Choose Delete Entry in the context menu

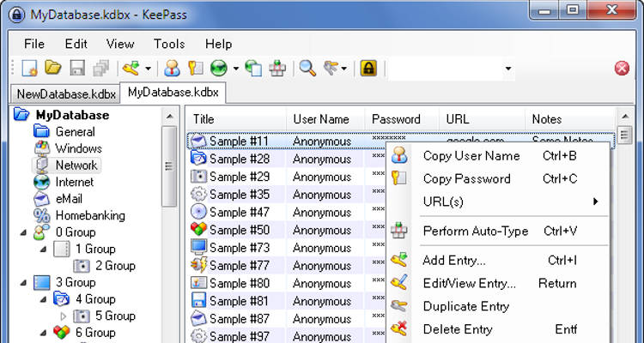[x=498, y=329]
